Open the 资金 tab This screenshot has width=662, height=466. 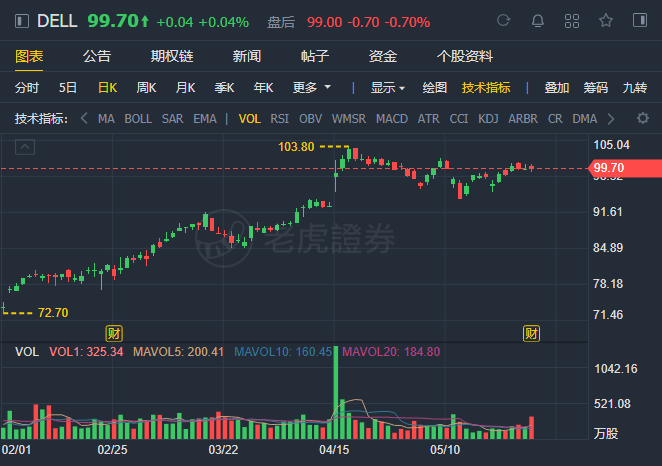click(383, 56)
